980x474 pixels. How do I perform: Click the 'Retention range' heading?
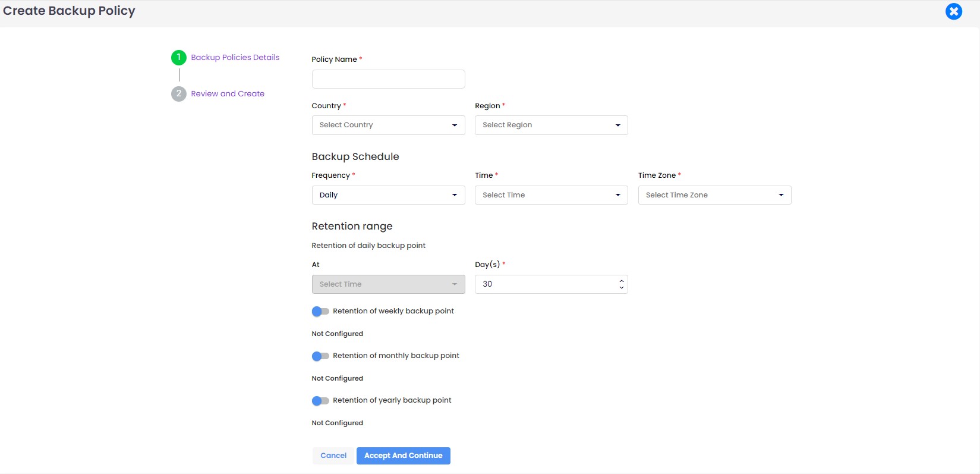click(352, 226)
